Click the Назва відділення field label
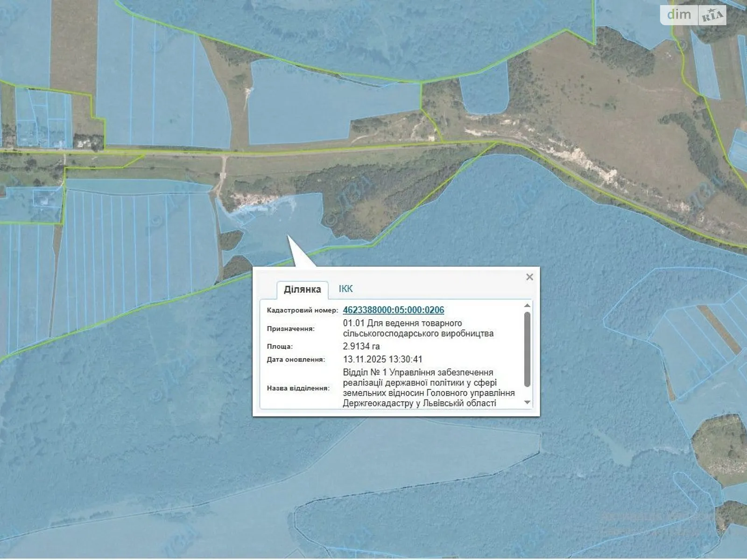Image resolution: width=747 pixels, height=560 pixels. (x=298, y=388)
